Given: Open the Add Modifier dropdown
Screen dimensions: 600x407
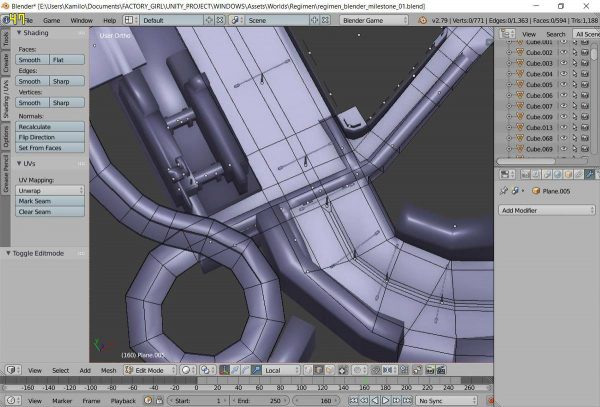Looking at the screenshot, I should (547, 211).
